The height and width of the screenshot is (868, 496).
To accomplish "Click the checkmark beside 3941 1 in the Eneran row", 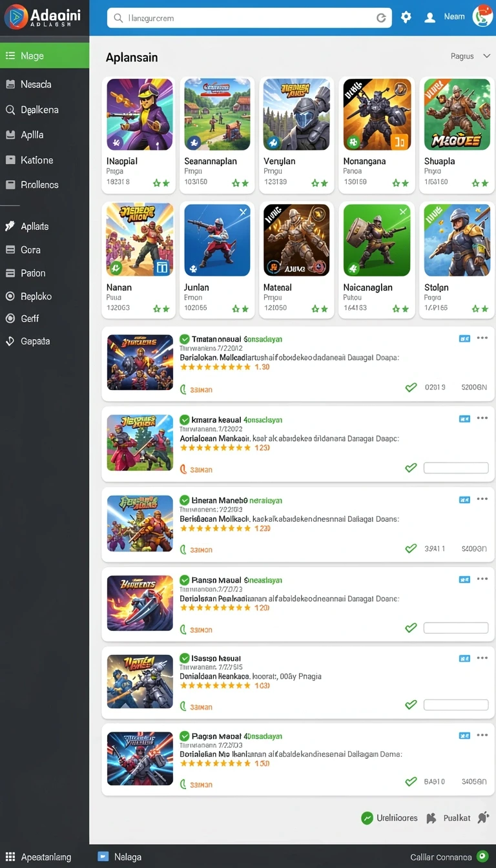I will [411, 549].
